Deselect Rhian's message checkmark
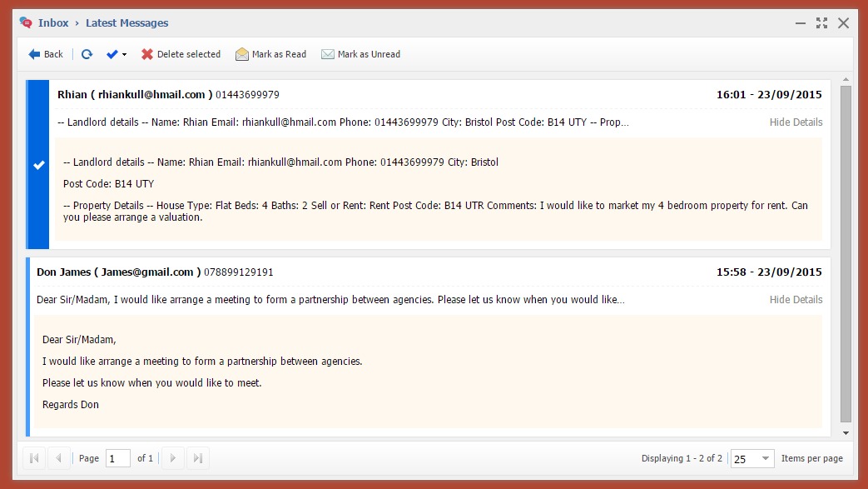868x489 pixels. [38, 165]
